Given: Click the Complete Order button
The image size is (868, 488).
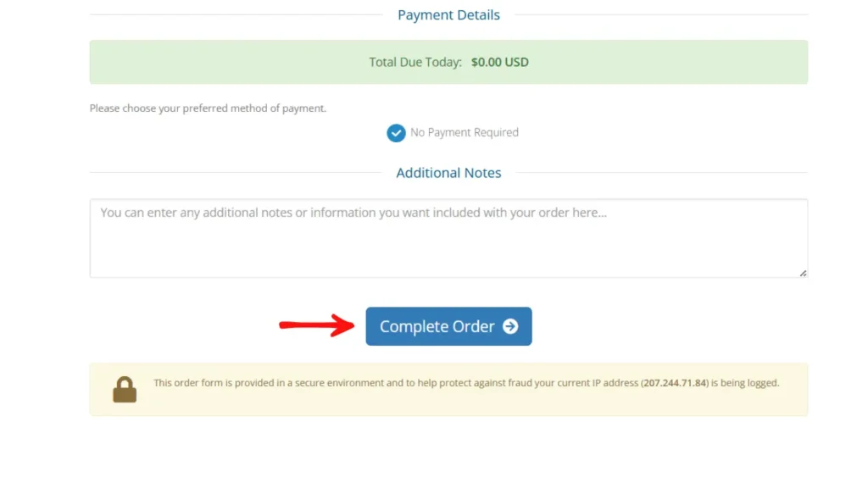Looking at the screenshot, I should (x=437, y=326).
